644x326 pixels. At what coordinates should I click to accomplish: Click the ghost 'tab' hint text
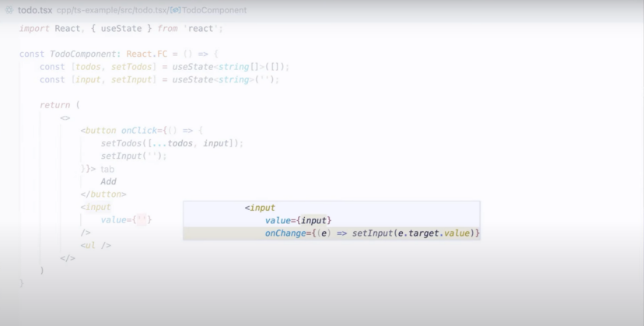(107, 169)
